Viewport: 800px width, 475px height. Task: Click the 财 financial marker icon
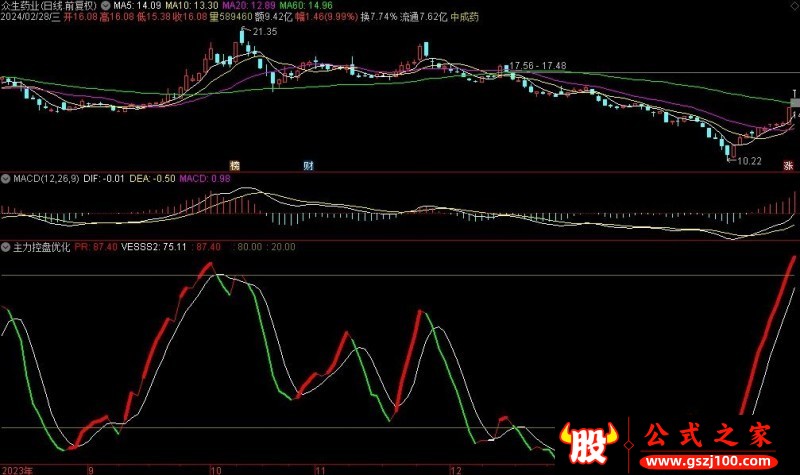tap(309, 165)
